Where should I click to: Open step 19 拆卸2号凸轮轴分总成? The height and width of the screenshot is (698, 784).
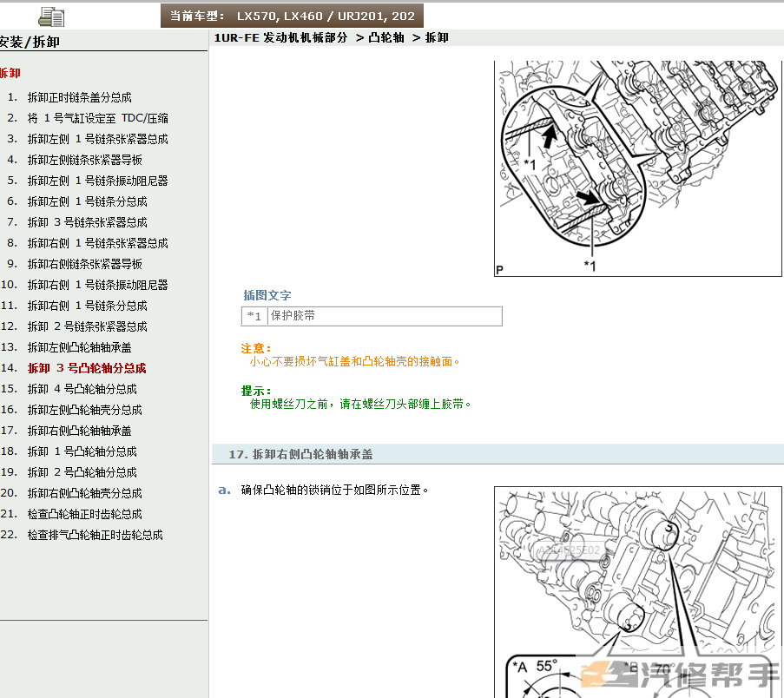click(x=82, y=472)
